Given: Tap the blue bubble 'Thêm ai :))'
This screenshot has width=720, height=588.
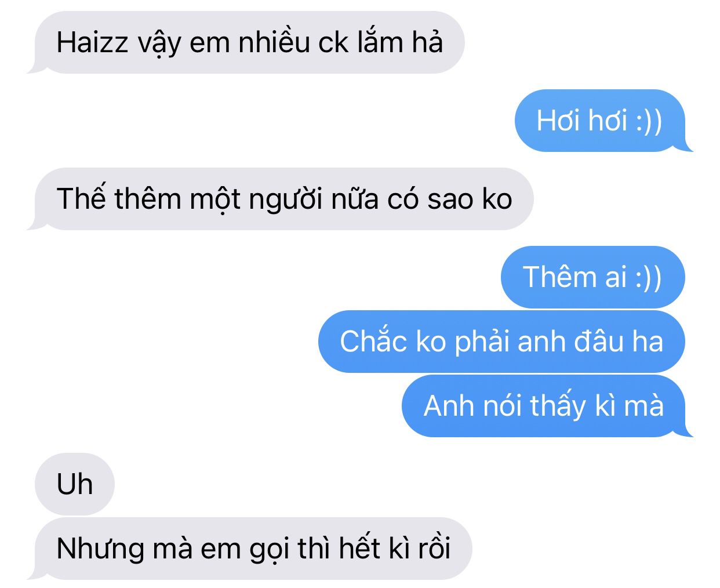Looking at the screenshot, I should click(593, 277).
